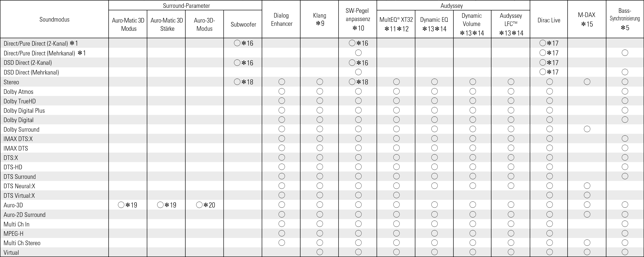Select the Dirac Live column header

tap(549, 20)
